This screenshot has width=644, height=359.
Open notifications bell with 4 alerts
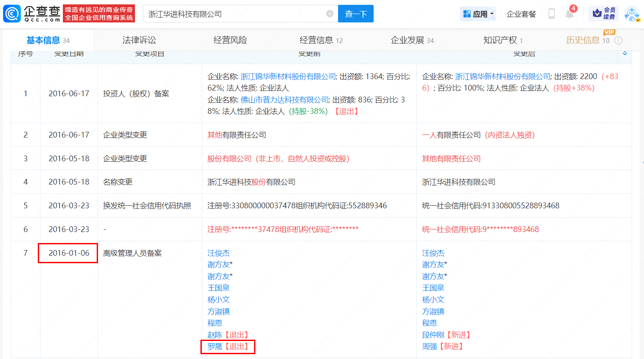point(570,14)
